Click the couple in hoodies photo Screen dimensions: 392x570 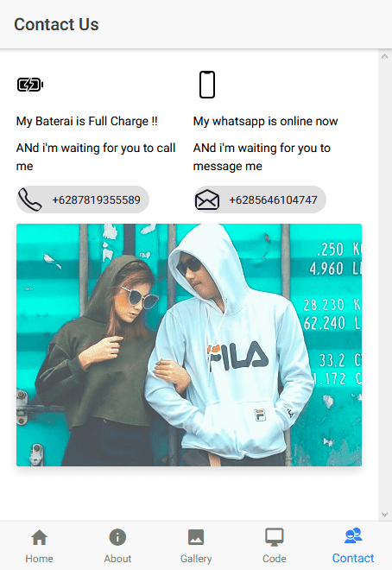point(189,345)
